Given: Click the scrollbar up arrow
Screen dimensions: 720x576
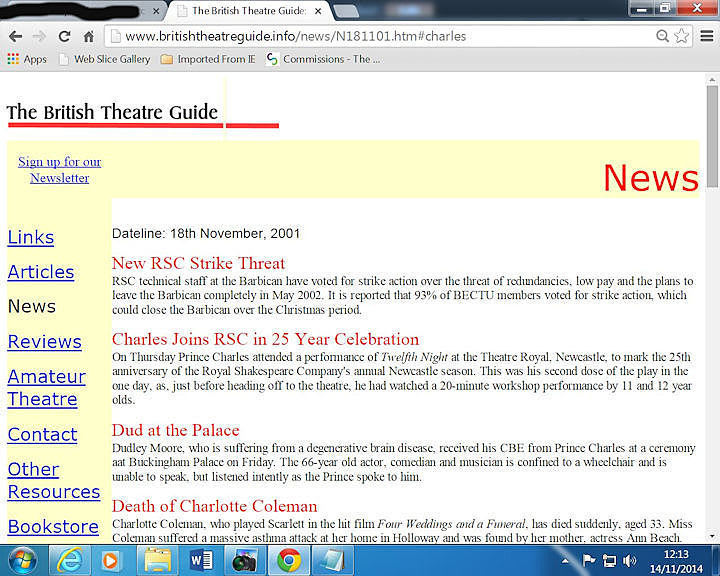Looking at the screenshot, I should coord(712,80).
